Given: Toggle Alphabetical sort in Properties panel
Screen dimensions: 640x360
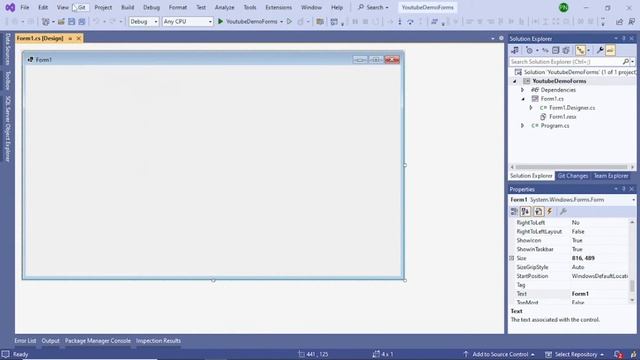Looking at the screenshot, I should pos(525,211).
